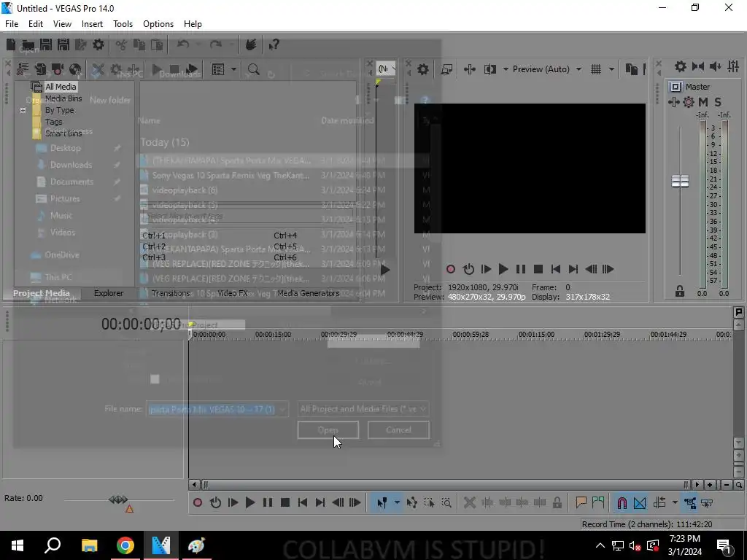The height and width of the screenshot is (560, 747).
Task: Toggle Automatic Crossfades icon
Action: pyautogui.click(x=640, y=503)
